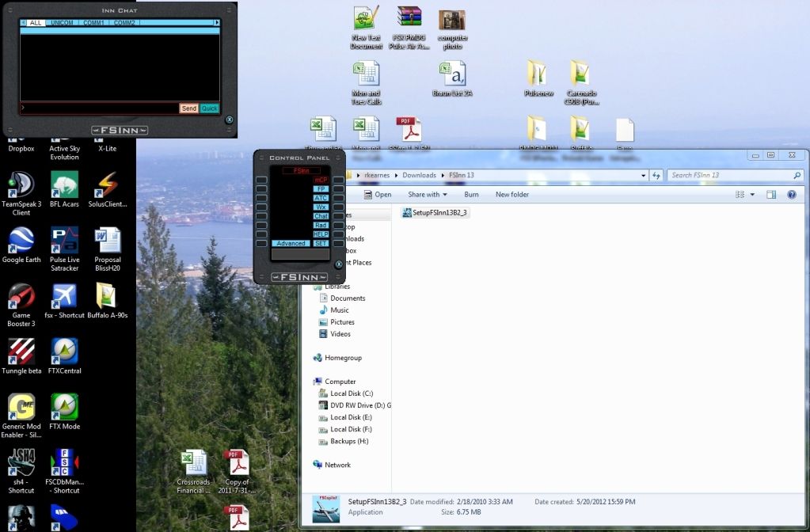Select Network in the navigation pane
810x532 pixels.
point(332,465)
